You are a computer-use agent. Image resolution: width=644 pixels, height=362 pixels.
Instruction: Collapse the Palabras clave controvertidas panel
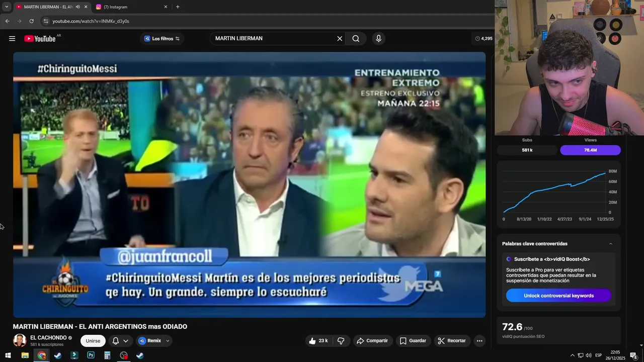[x=611, y=244]
